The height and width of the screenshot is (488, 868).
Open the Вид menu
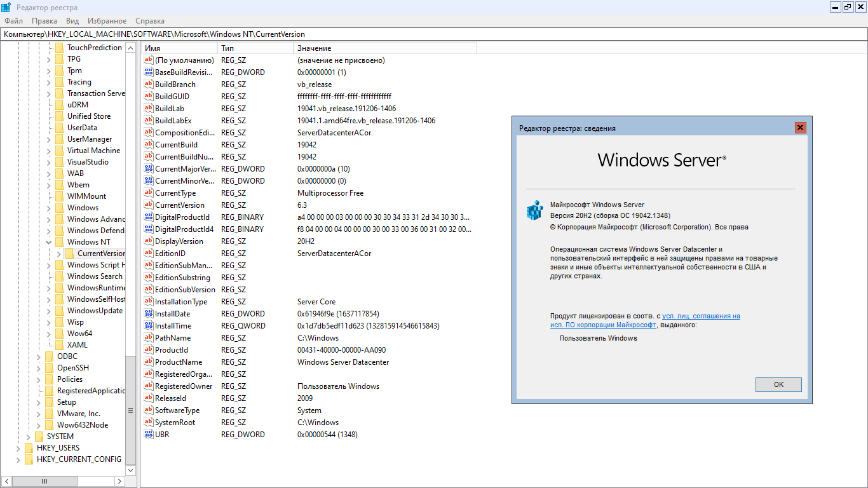coord(72,21)
